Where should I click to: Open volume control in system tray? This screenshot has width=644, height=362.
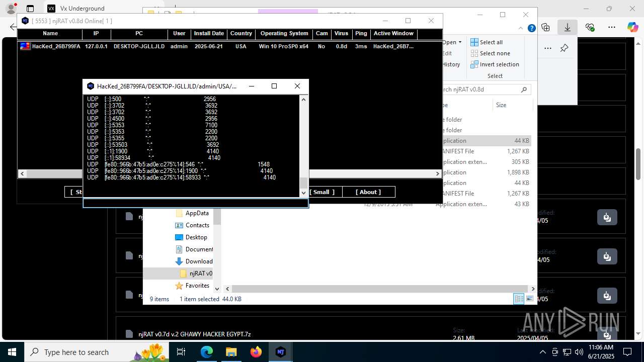coord(579,352)
